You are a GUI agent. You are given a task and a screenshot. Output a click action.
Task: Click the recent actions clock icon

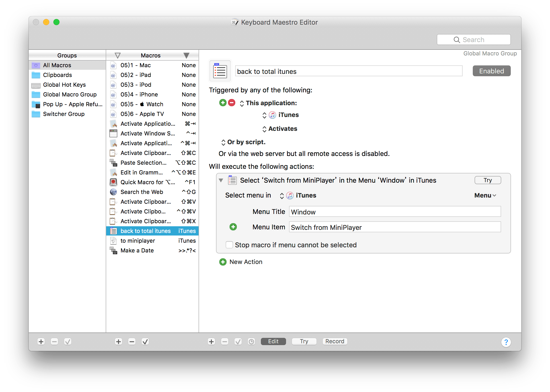pyautogui.click(x=251, y=341)
